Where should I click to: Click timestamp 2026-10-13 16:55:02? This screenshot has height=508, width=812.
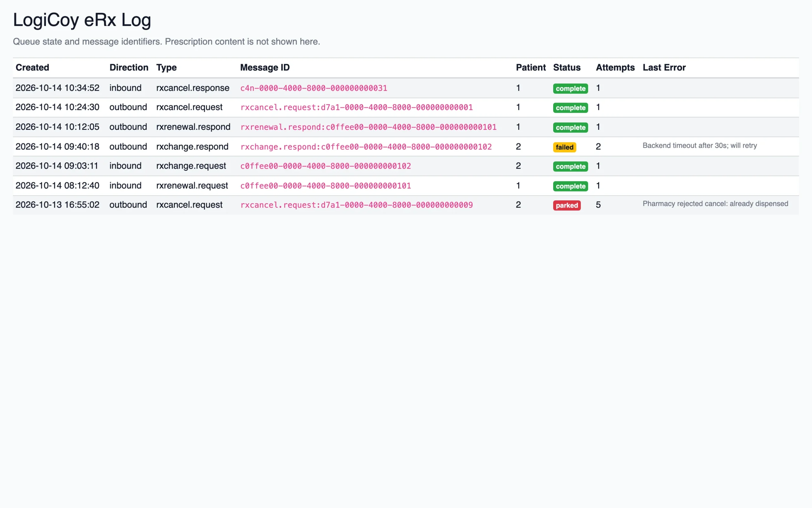(x=57, y=205)
